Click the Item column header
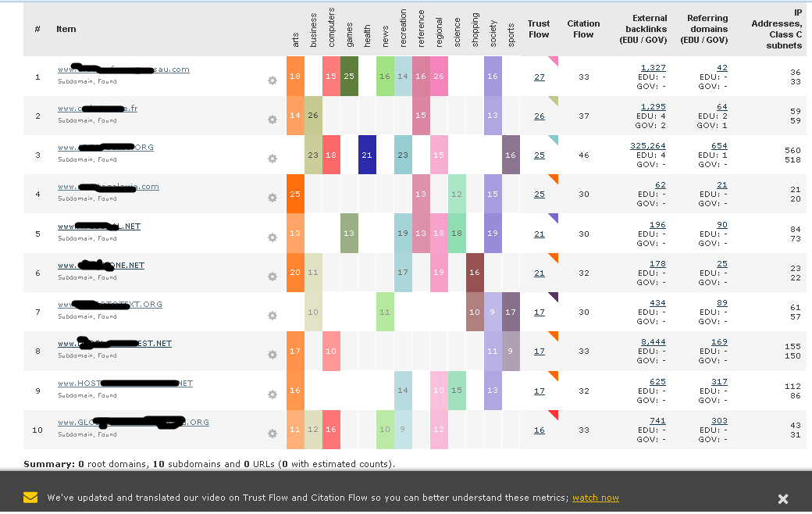This screenshot has height=514, width=812. click(66, 29)
